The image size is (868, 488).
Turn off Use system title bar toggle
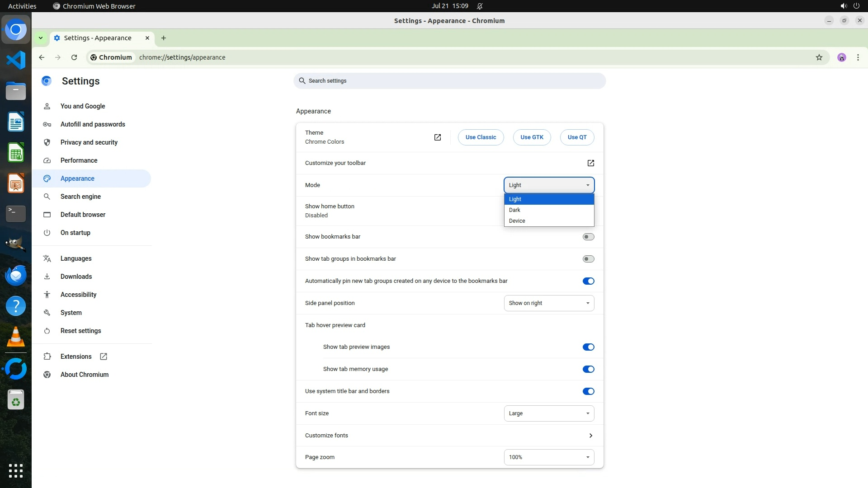[x=588, y=391]
